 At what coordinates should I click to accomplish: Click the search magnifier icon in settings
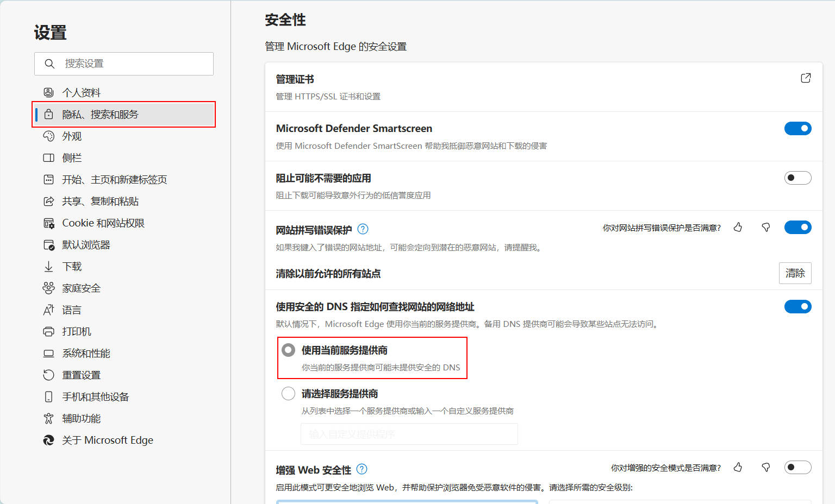pos(49,64)
